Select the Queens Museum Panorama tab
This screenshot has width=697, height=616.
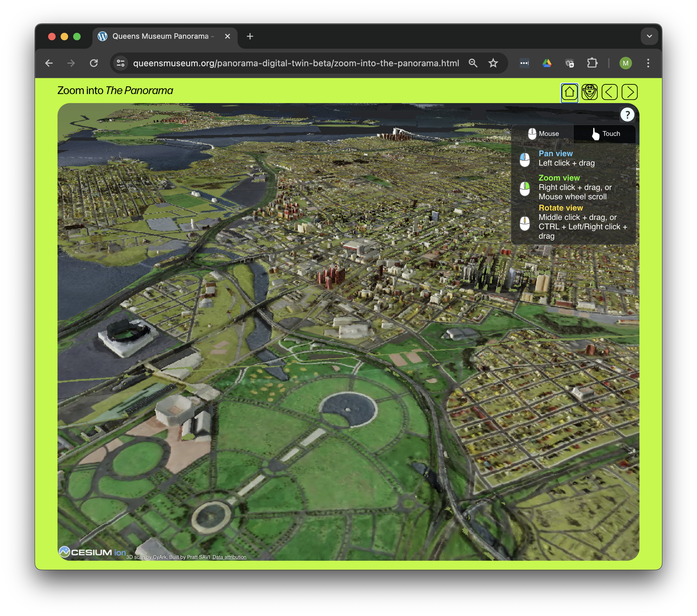click(x=164, y=37)
